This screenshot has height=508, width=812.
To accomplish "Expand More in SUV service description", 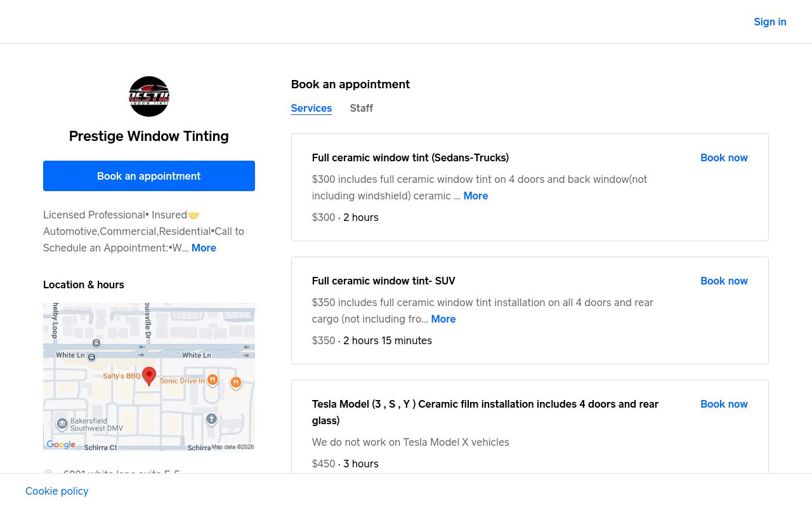I will point(443,319).
